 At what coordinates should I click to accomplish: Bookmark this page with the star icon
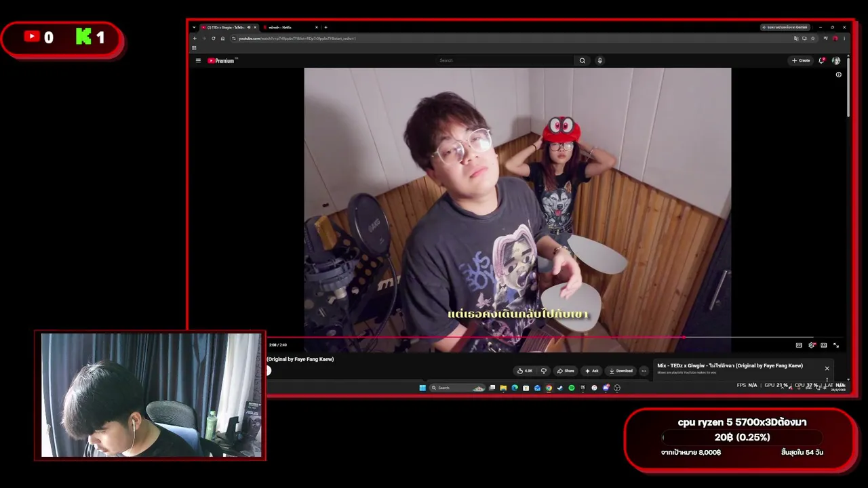(x=812, y=39)
